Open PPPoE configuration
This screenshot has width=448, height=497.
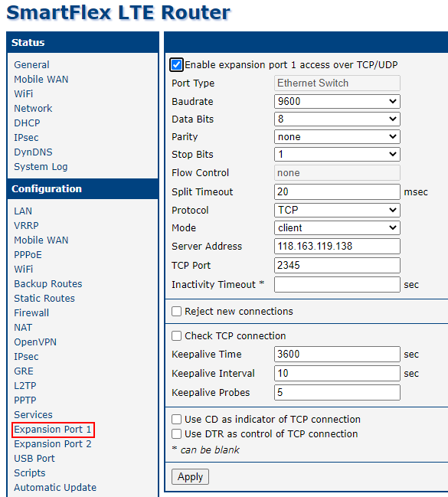pos(28,255)
